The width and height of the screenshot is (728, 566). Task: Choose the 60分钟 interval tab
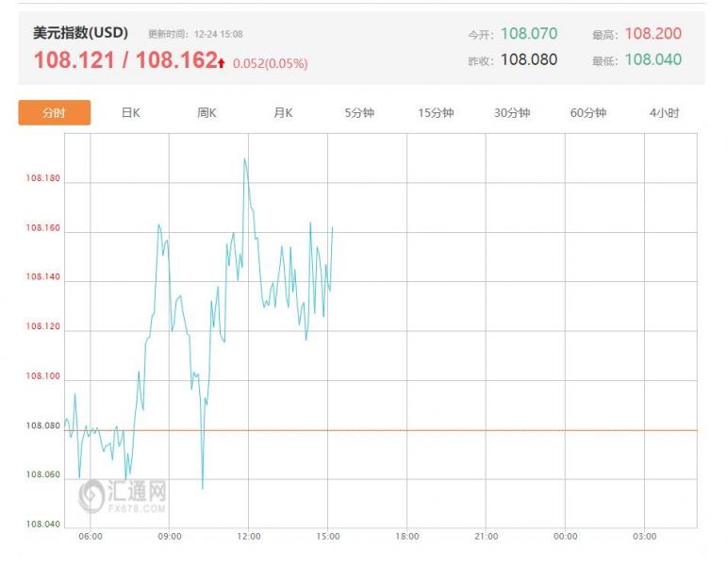(x=587, y=113)
